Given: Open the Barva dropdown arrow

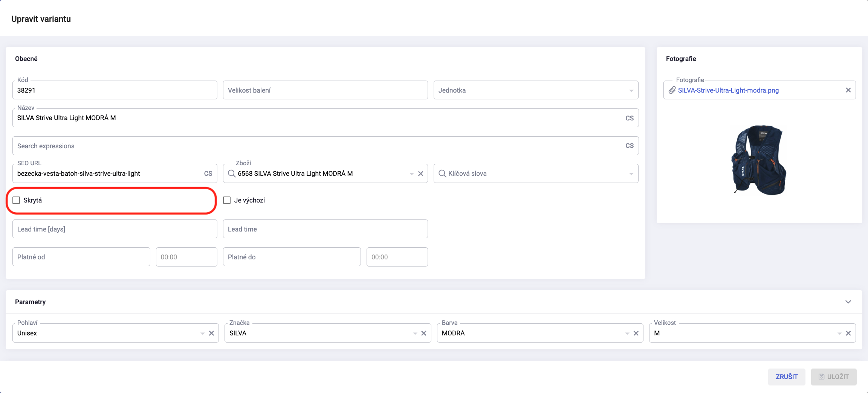Looking at the screenshot, I should pyautogui.click(x=627, y=334).
